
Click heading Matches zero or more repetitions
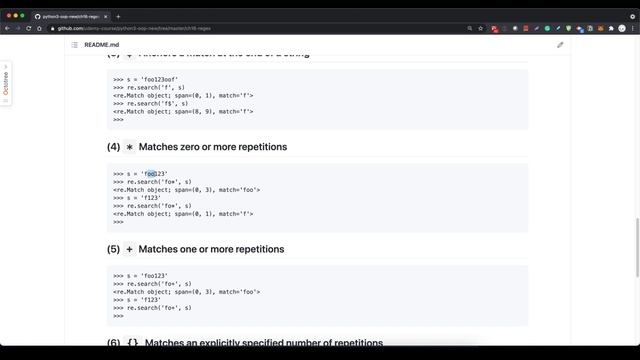coord(213,147)
